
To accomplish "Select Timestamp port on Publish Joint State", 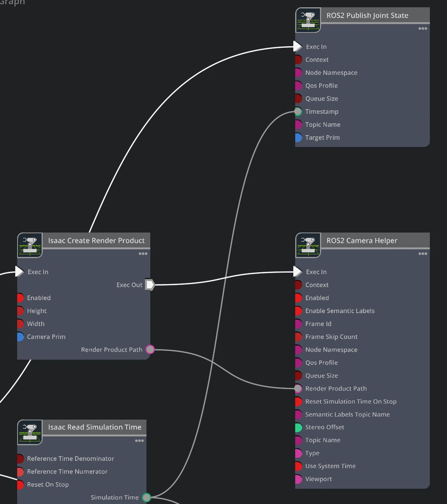I will tap(298, 111).
